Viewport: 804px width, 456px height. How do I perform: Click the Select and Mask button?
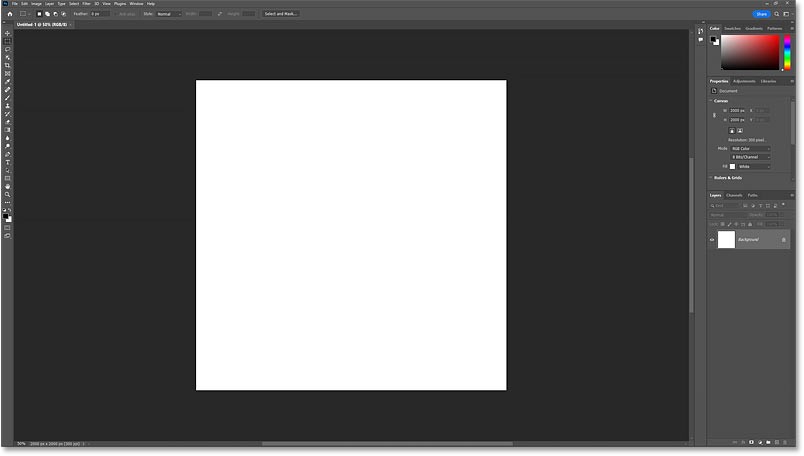pyautogui.click(x=280, y=14)
